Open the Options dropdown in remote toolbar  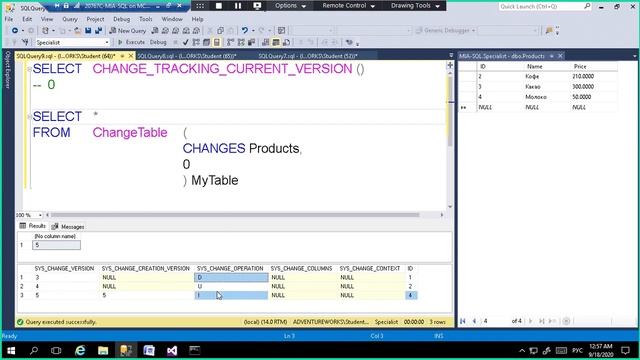tap(291, 6)
